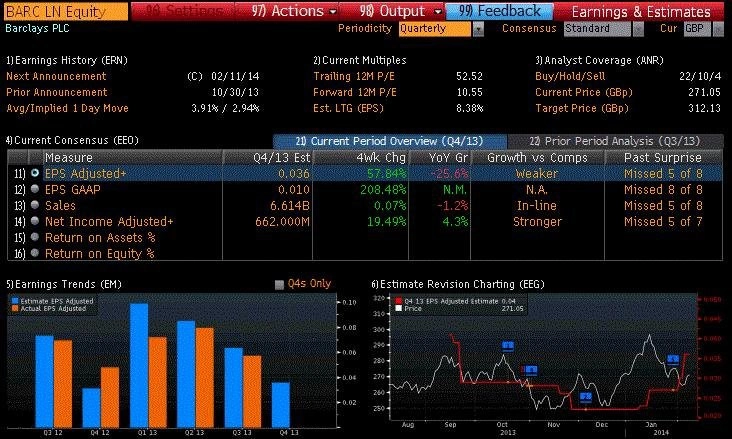Switch to Current Period Overview (Q4/13) tab
The image size is (732, 439).
(x=389, y=141)
